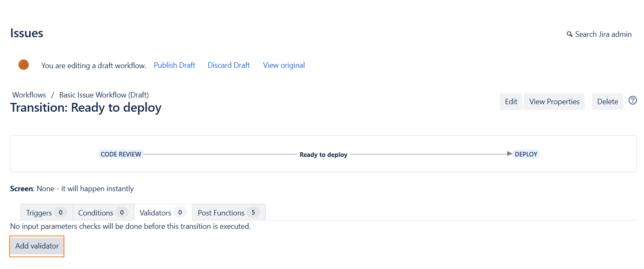Click the orange draft warning icon
Viewport: 644px width, 269px height.
[x=24, y=65]
